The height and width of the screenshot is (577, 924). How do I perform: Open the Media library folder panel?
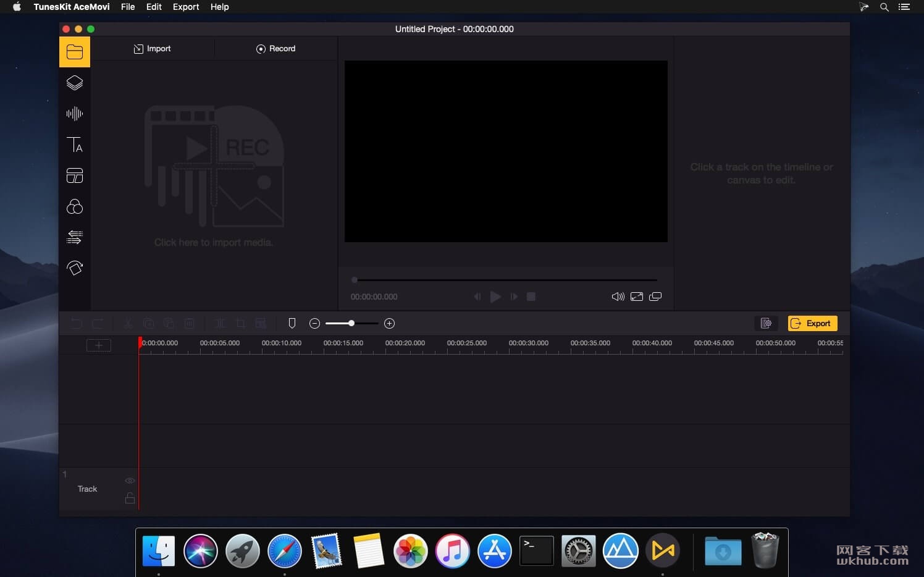[75, 52]
